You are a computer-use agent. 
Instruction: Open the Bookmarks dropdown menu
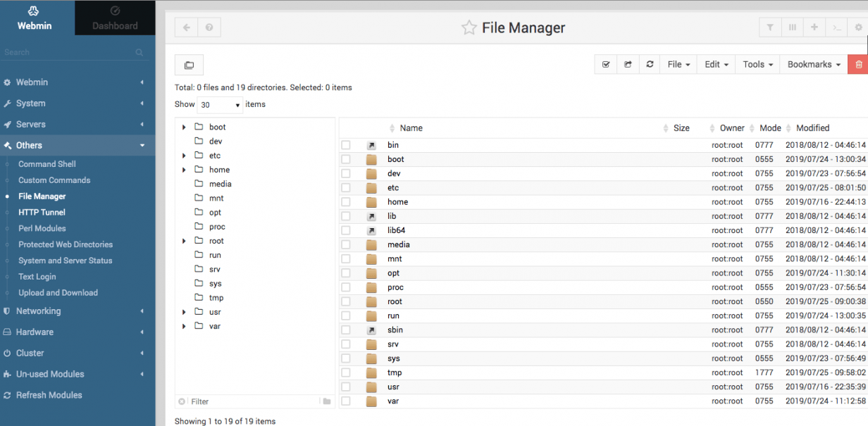point(814,64)
